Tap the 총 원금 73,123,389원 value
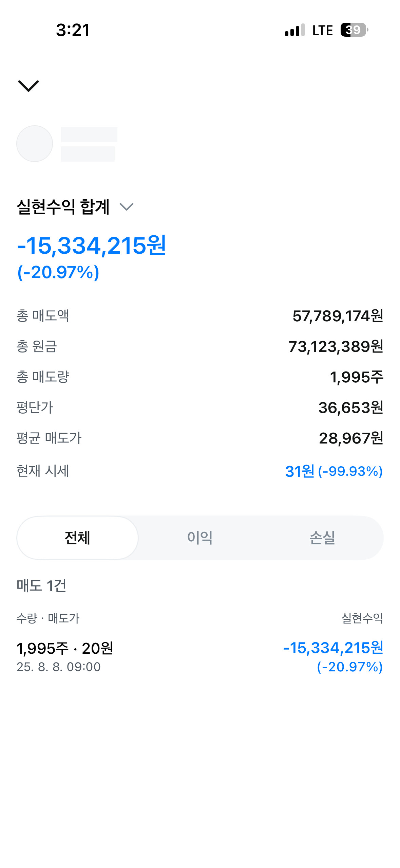Screen dimensions: 400x868 336,347
